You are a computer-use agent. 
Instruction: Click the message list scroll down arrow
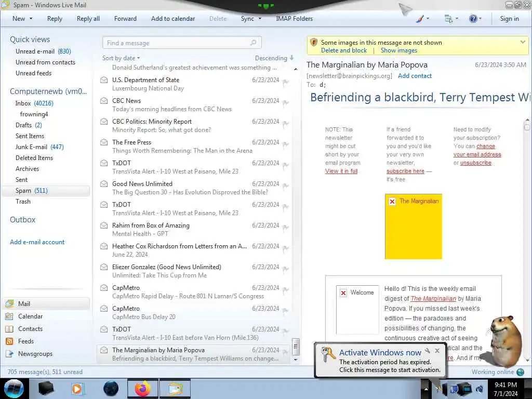coord(296,360)
